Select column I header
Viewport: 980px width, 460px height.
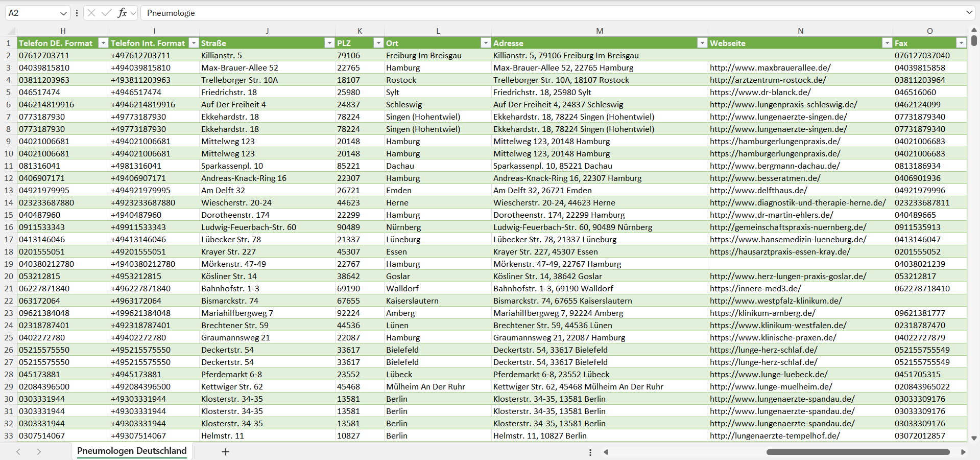tap(154, 31)
